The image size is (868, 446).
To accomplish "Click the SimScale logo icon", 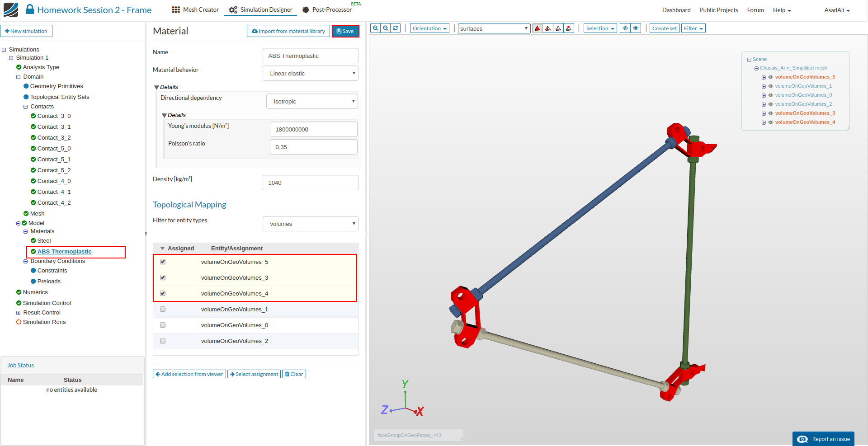I will [x=11, y=9].
